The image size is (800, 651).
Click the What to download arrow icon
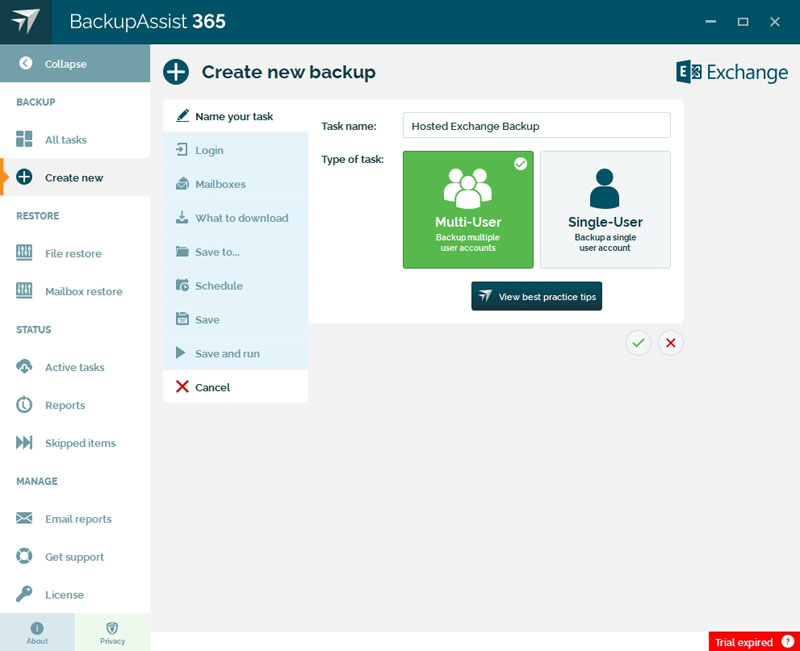[182, 217]
